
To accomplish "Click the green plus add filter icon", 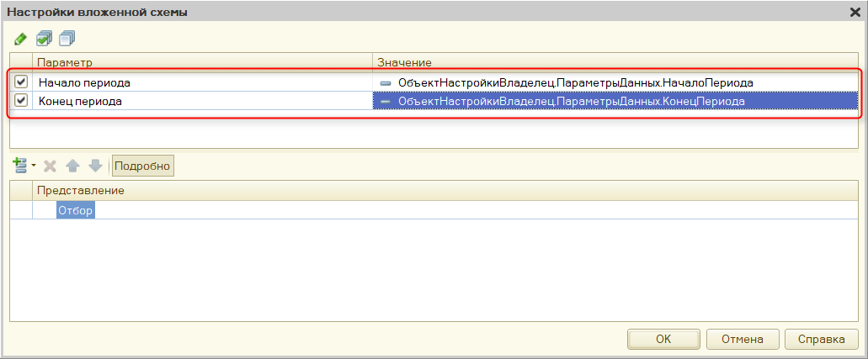I will coord(20,166).
